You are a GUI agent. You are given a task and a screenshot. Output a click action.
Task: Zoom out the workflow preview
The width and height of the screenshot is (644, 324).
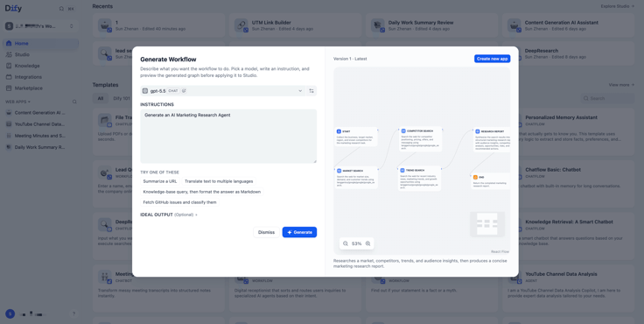coord(346,243)
